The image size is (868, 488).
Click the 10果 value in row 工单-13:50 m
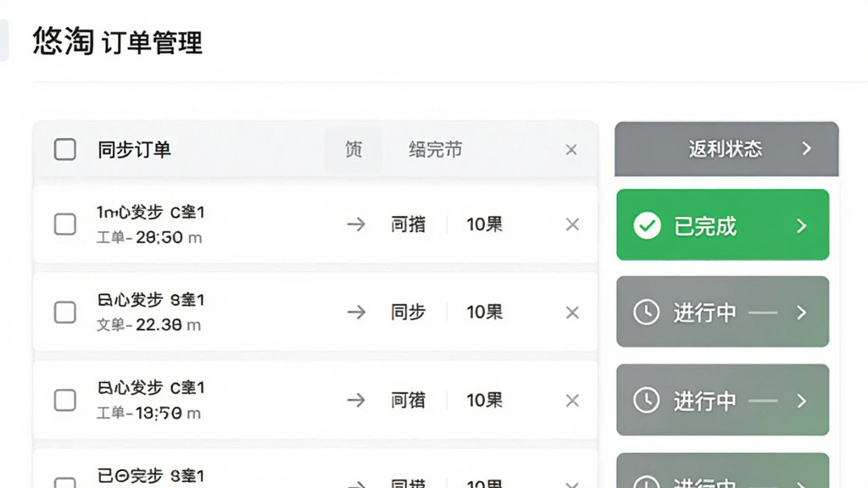tap(484, 400)
